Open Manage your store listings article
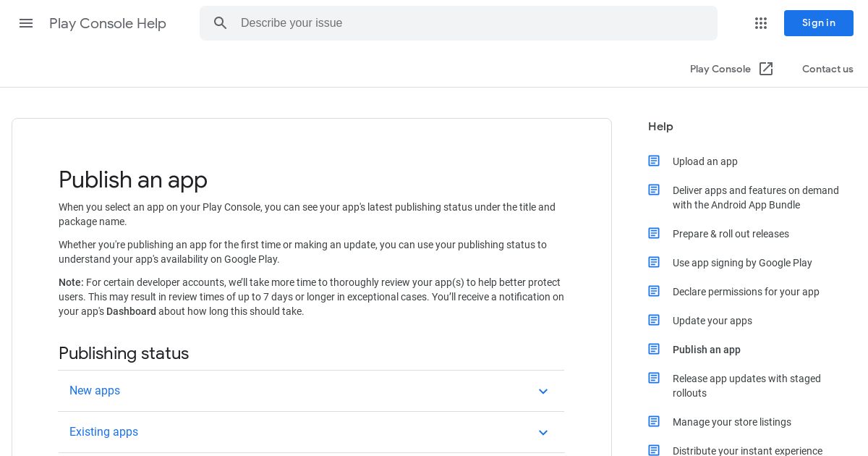Viewport: 868px width, 456px height. [732, 422]
